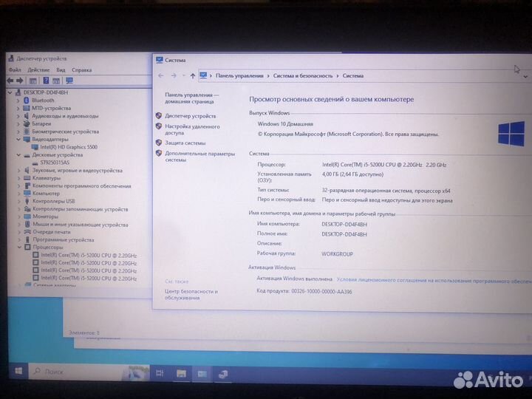Image resolution: width=532 pixels, height=399 pixels.
Task: Select the Батареи category icon
Action: pos(27,123)
